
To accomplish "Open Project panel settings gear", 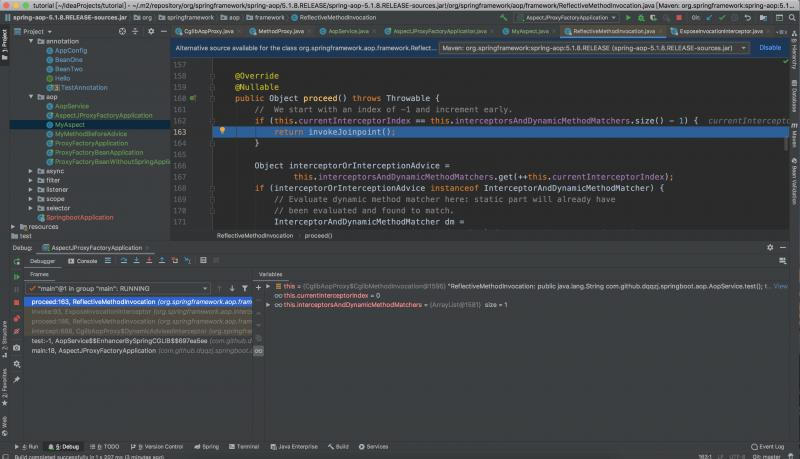I will coord(151,32).
